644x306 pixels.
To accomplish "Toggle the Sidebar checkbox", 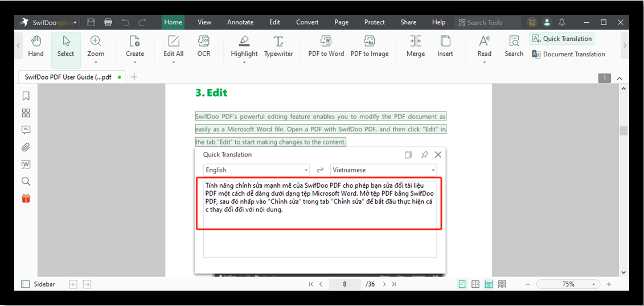I will coord(26,284).
